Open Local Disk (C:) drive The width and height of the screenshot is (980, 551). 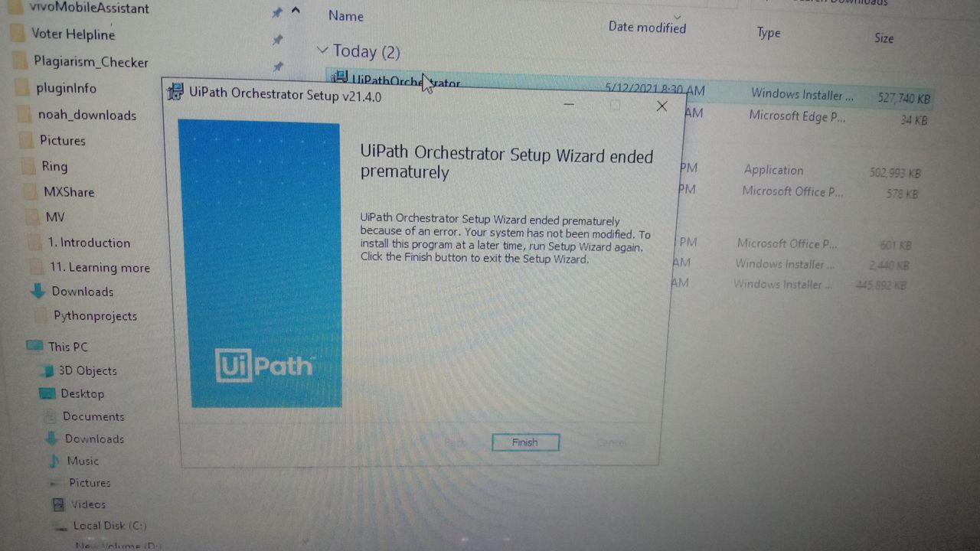point(109,526)
